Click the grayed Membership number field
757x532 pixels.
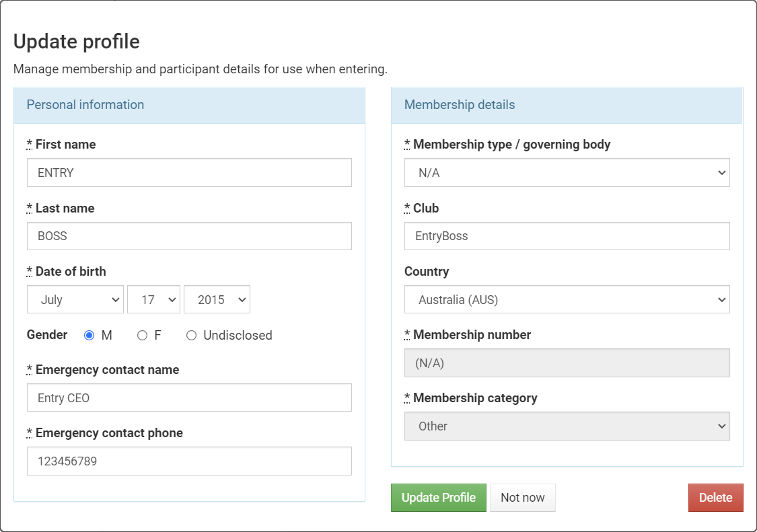(567, 363)
